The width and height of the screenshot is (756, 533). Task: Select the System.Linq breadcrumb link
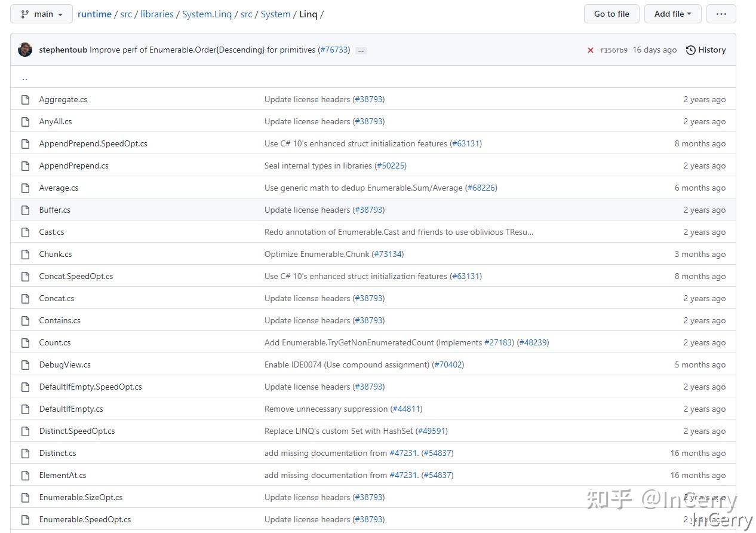(207, 14)
